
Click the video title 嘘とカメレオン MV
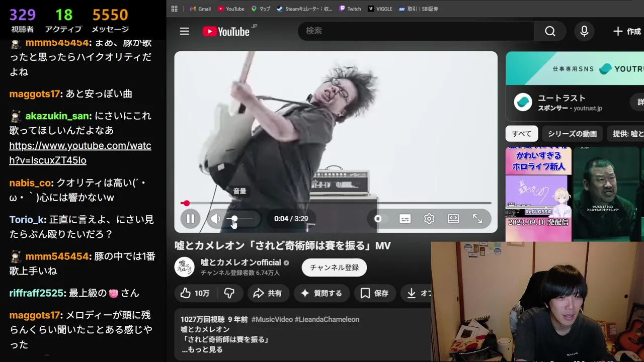click(283, 245)
